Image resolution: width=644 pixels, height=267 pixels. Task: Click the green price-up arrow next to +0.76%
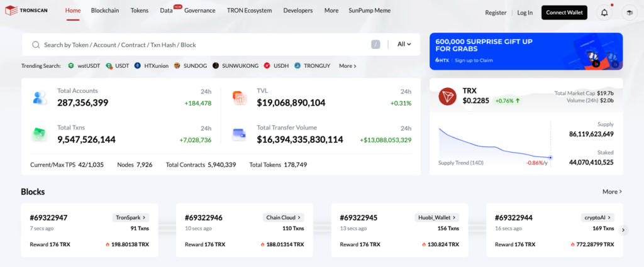(x=518, y=101)
